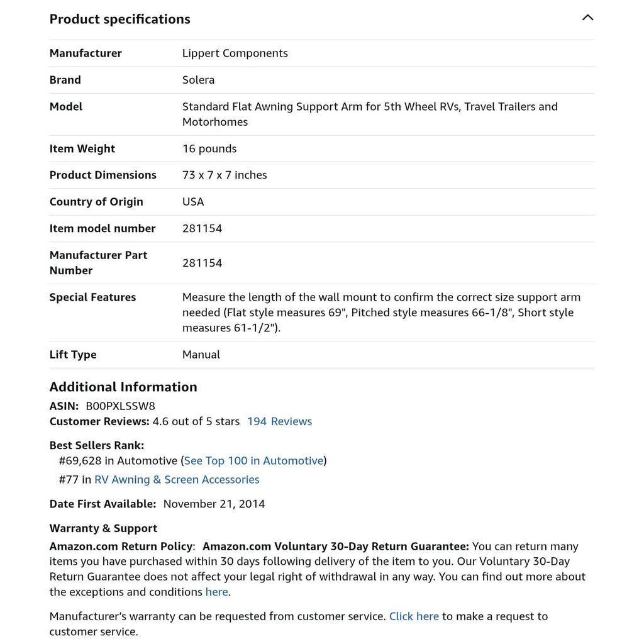Open RV Awning & Screen Accessories category

coord(177,480)
